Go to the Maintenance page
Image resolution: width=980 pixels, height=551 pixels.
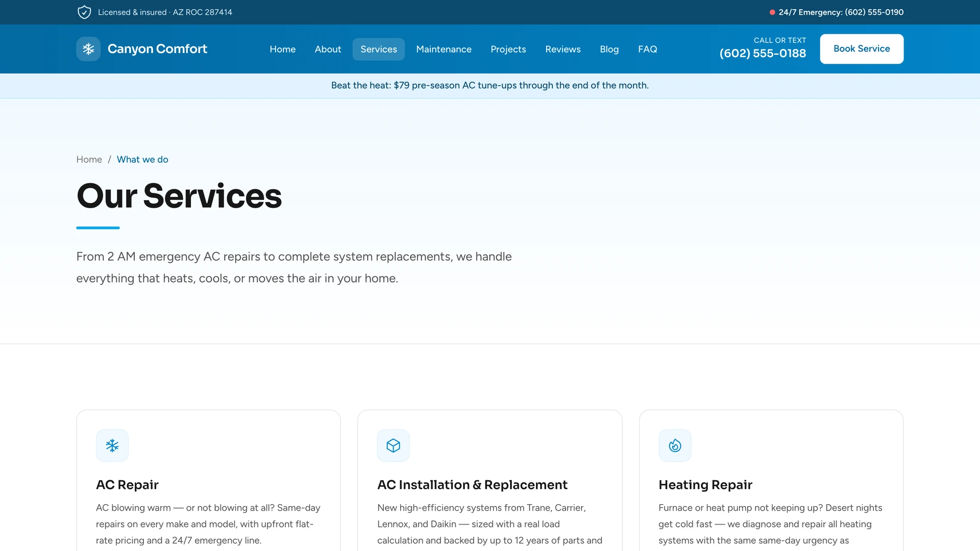[x=444, y=49]
